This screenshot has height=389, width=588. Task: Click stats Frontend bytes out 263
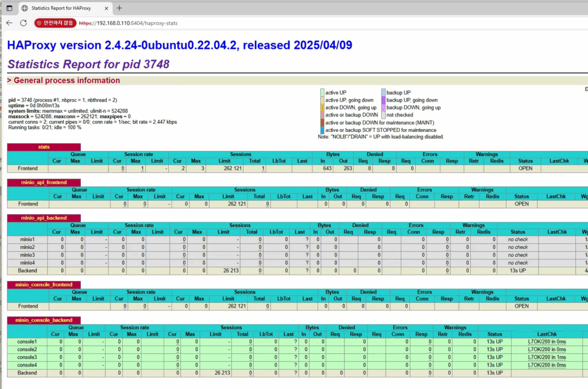pyautogui.click(x=348, y=169)
